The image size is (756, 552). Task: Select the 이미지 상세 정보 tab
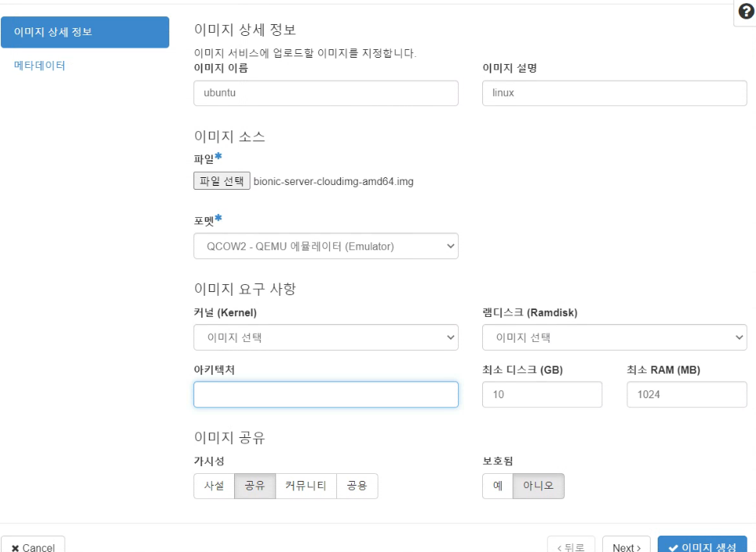coord(85,32)
